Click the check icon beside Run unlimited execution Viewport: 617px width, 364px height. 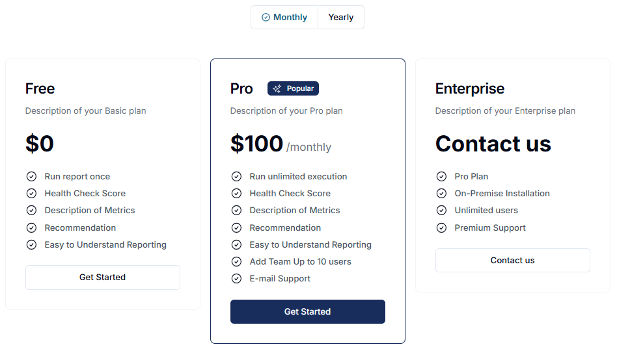236,177
